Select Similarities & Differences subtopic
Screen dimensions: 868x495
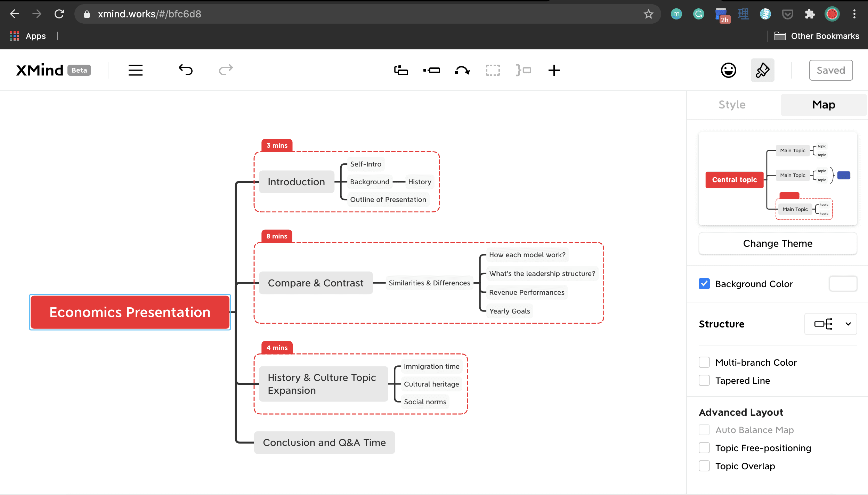coord(429,283)
